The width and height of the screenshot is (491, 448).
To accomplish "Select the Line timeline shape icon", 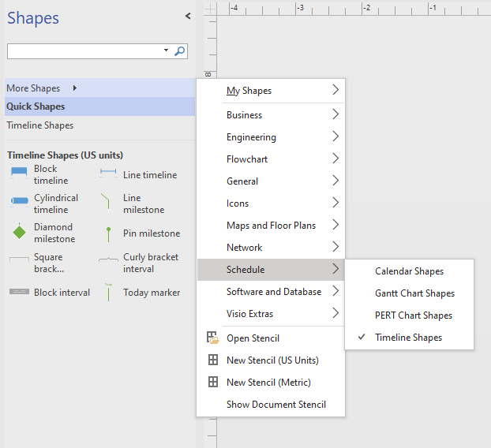I will (x=108, y=172).
